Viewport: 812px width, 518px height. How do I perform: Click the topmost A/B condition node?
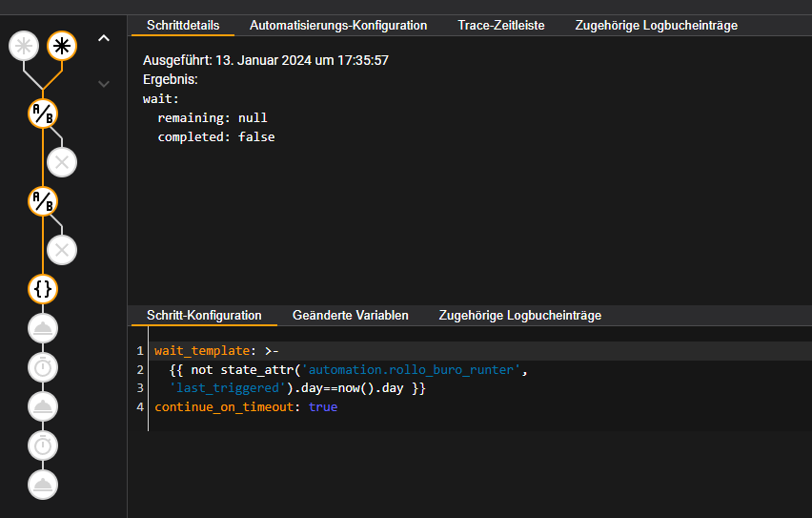coord(43,114)
